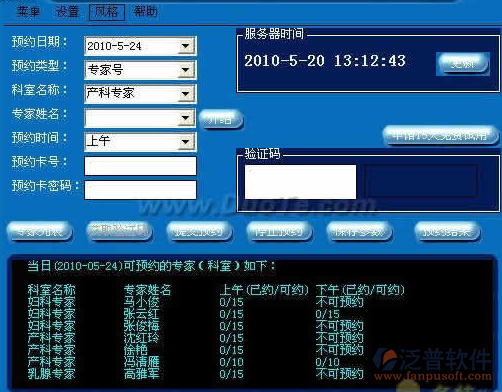Click the button next to 专家姓名 dropdown
Image resolution: width=502 pixels, height=392 pixels.
tap(221, 119)
